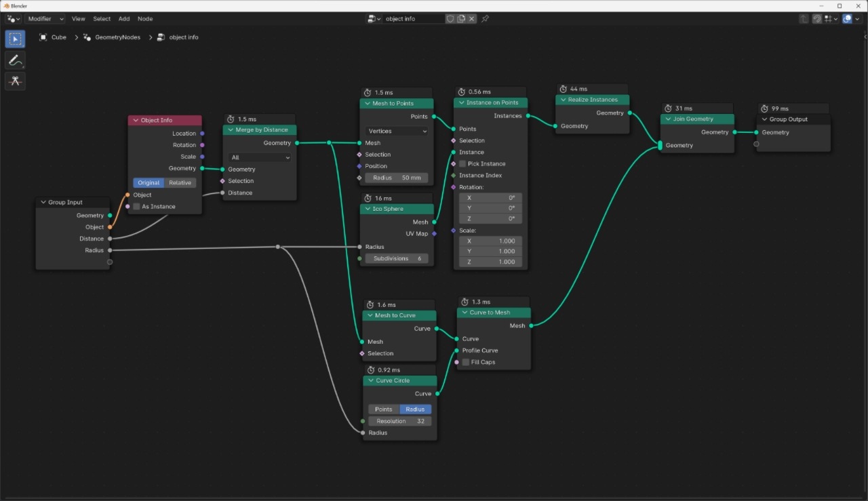Viewport: 868px width, 501px height.
Task: Click the timing clock icon on Realize Instances
Action: tap(564, 89)
